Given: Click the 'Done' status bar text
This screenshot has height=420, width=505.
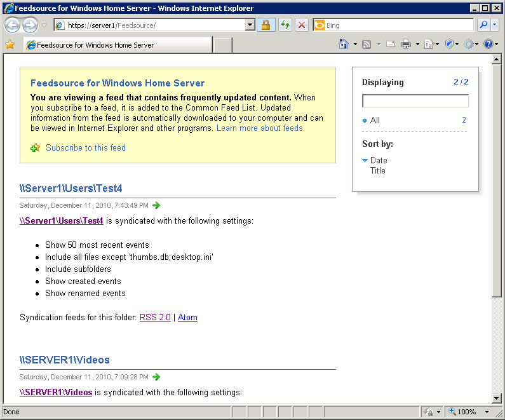Looking at the screenshot, I should [x=11, y=412].
